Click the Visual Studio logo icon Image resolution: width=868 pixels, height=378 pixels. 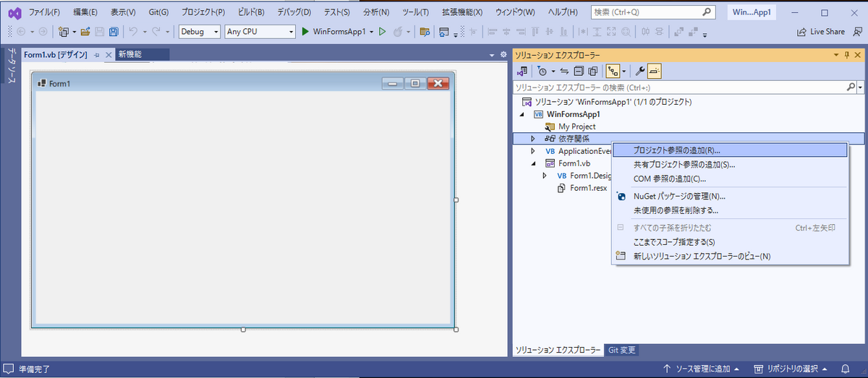tap(14, 12)
